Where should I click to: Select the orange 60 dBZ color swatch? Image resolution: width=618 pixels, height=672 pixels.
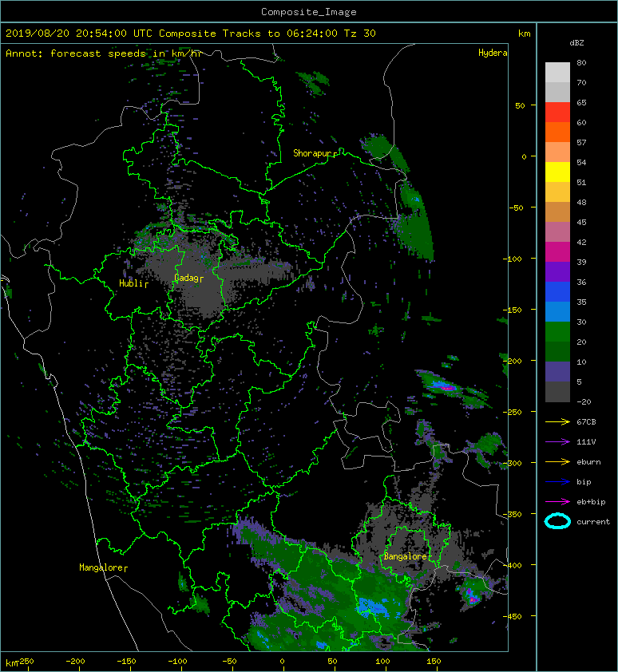[557, 132]
